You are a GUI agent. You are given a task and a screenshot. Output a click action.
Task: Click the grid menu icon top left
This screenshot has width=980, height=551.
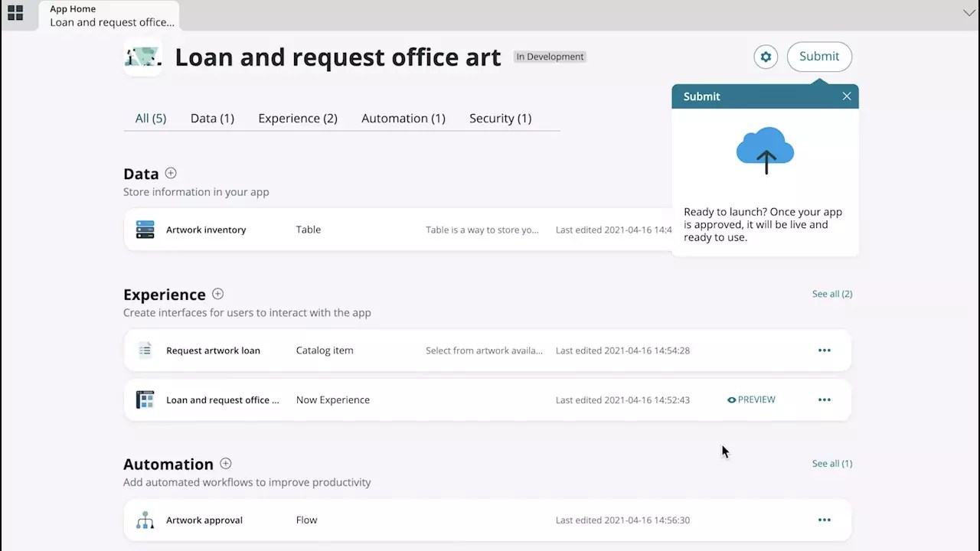click(15, 12)
